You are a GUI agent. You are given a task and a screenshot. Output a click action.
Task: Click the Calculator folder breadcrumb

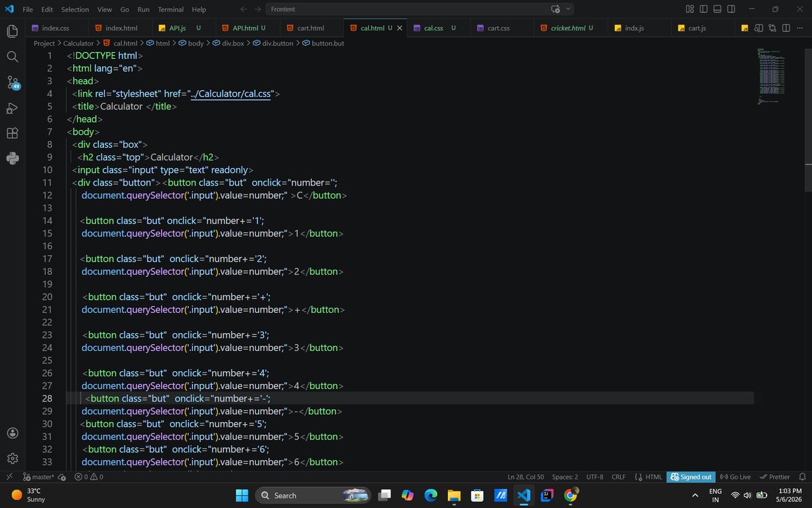[78, 43]
